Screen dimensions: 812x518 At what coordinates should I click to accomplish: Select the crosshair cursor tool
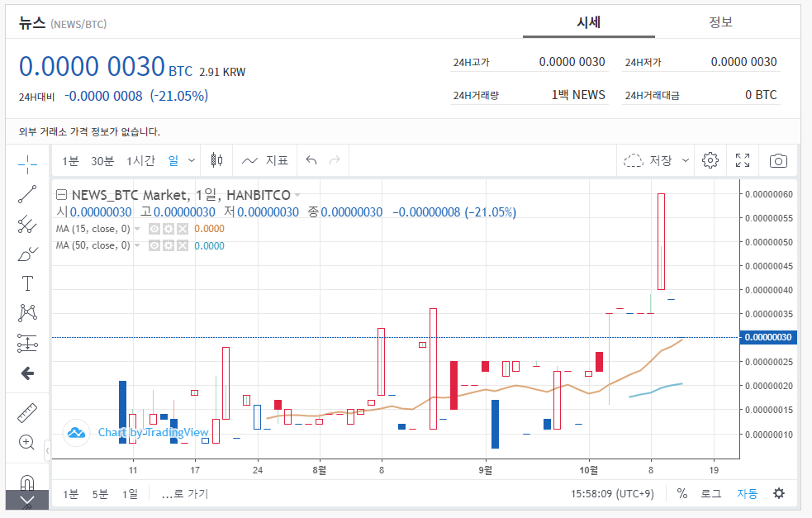[x=27, y=164]
